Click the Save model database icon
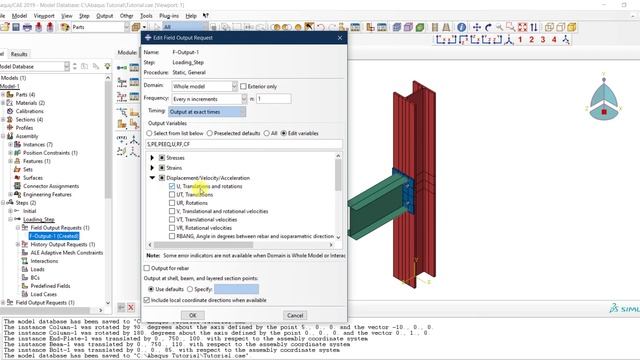Image resolution: width=640 pixels, height=360 pixels. [x=16, y=27]
